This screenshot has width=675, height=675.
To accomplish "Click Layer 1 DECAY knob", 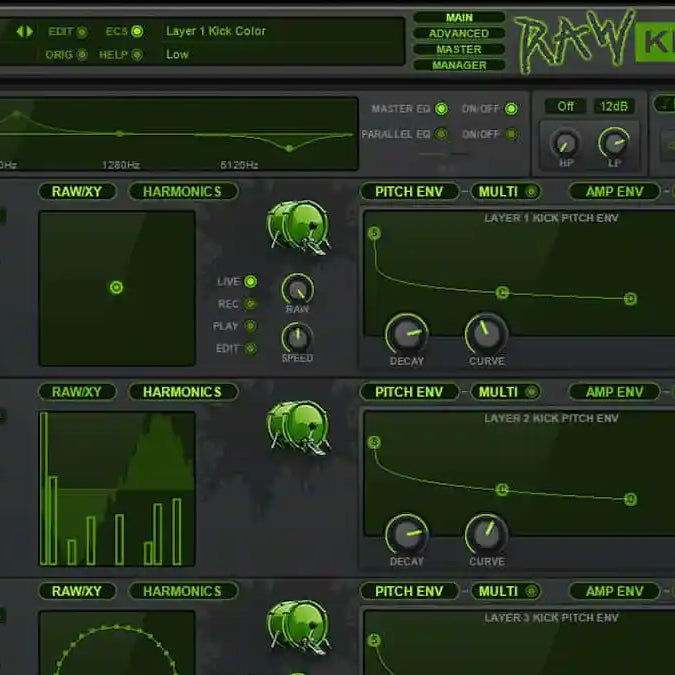I will pyautogui.click(x=407, y=334).
